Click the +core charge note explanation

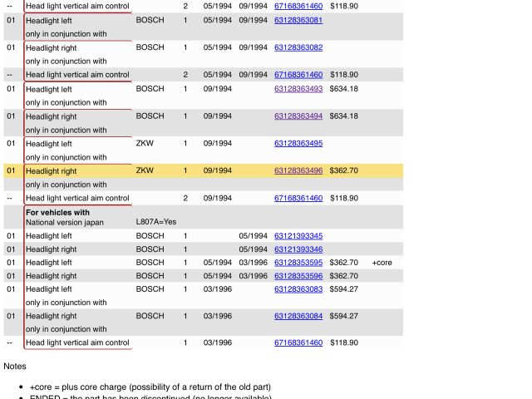[x=150, y=387]
